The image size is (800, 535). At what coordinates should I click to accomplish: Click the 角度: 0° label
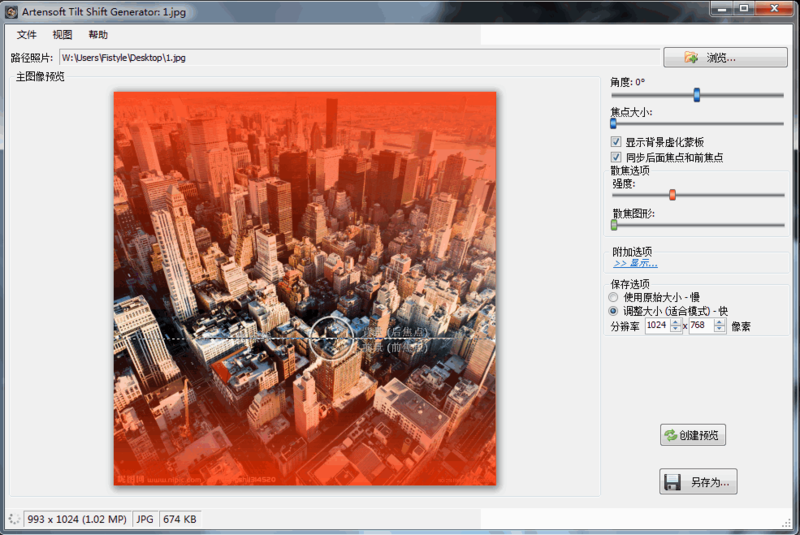click(x=628, y=82)
